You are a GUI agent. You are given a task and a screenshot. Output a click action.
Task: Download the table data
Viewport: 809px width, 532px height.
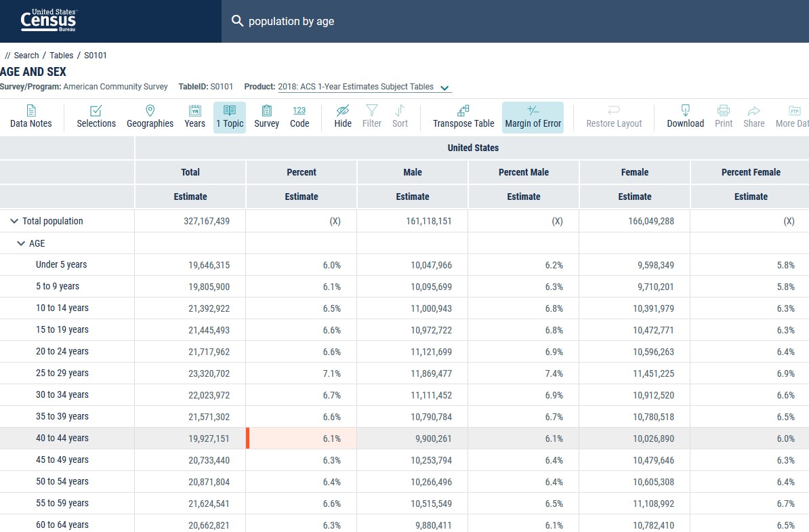685,117
